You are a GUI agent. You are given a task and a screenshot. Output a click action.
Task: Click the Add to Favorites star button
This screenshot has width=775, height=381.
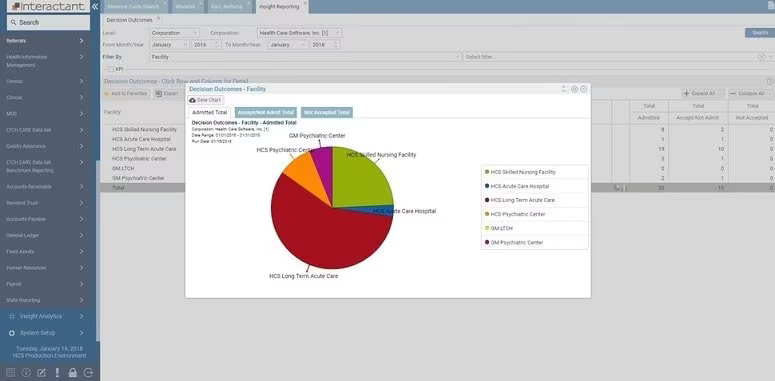126,93
